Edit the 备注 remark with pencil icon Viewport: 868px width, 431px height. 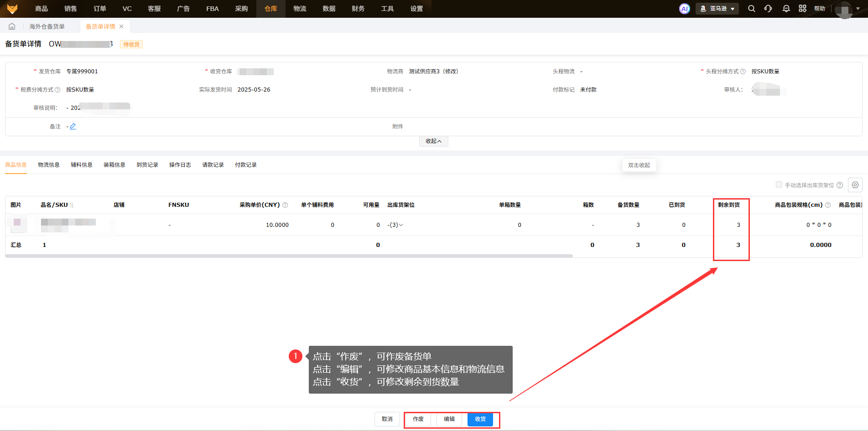(73, 126)
